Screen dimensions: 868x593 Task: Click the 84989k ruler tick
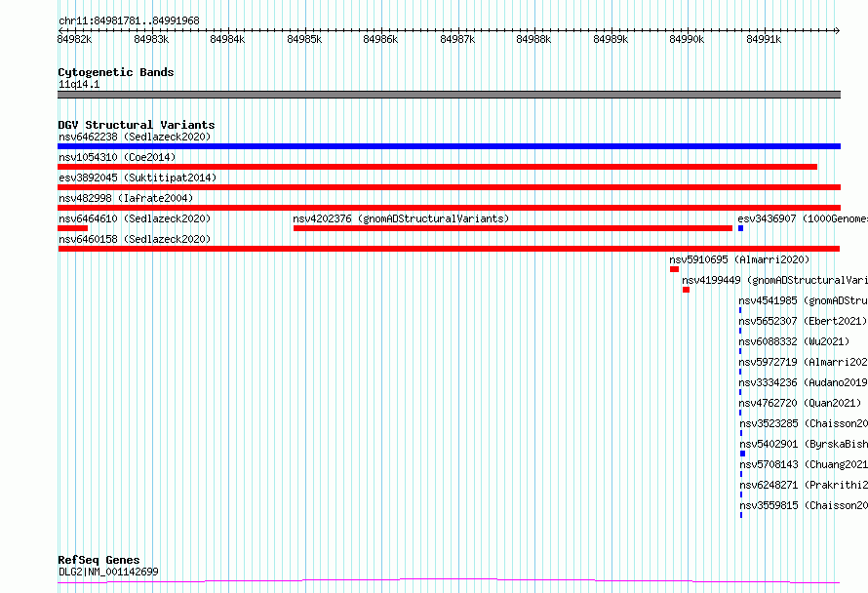pos(611,39)
